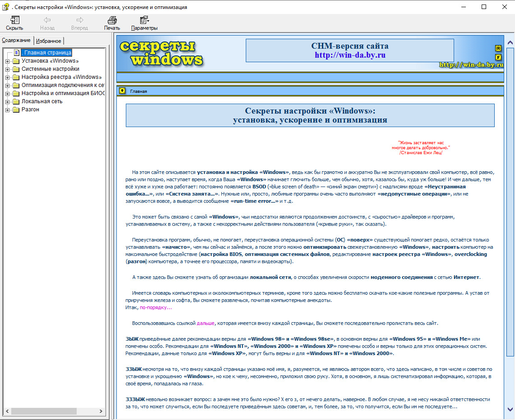Click the page scrollbar's down arrow
This screenshot has width=515, height=420.
(510, 409)
